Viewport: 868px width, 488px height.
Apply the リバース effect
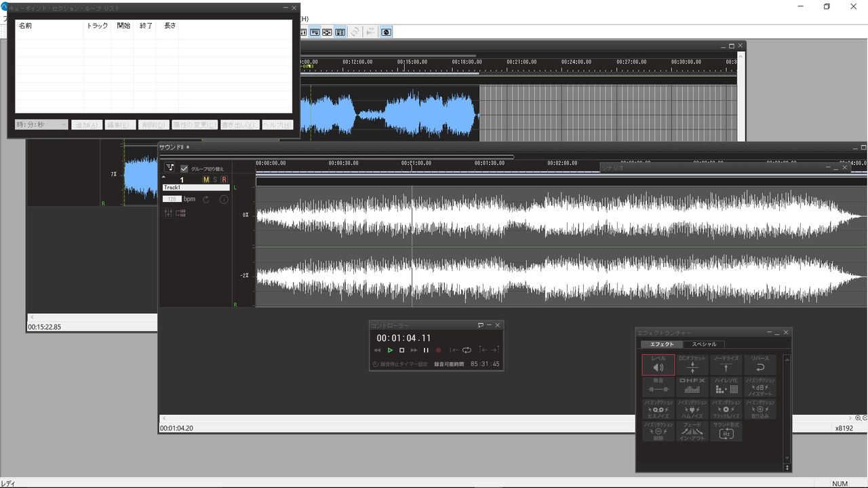point(759,365)
